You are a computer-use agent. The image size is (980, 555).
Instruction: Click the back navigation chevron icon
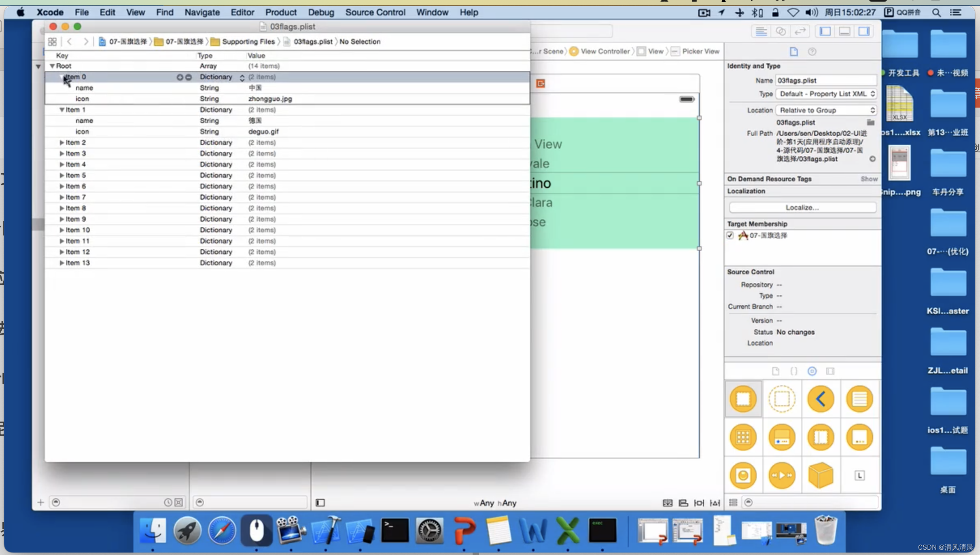click(x=70, y=41)
